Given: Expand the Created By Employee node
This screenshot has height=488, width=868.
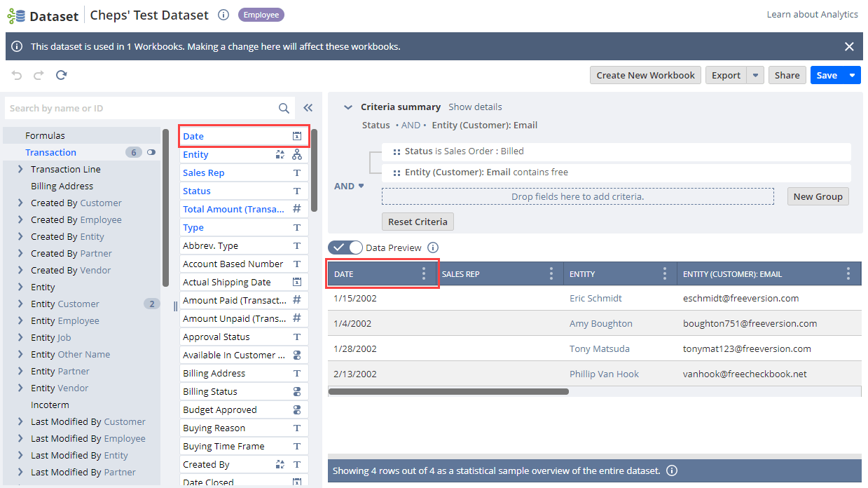Looking at the screenshot, I should (x=20, y=219).
